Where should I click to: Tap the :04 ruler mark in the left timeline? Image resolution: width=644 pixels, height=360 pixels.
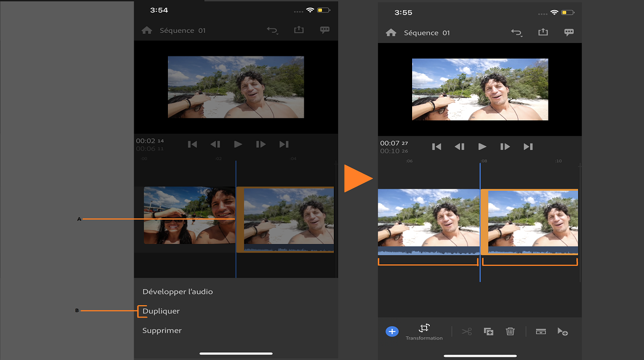coord(293,159)
